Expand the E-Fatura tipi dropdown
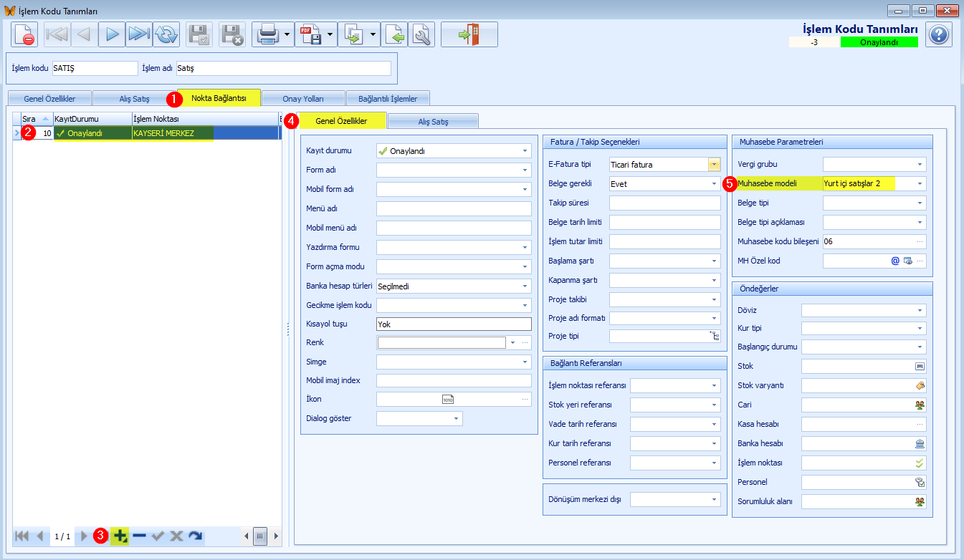Screen dimensions: 964x560 [714, 165]
